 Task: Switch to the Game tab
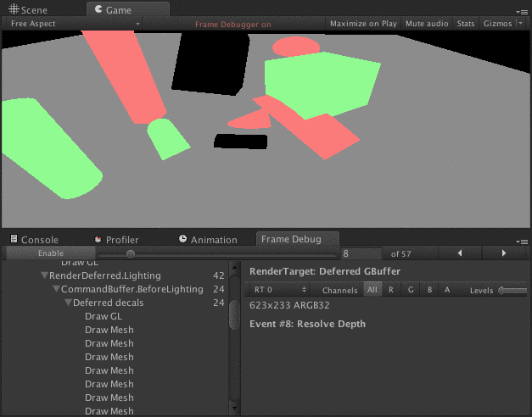(x=128, y=9)
